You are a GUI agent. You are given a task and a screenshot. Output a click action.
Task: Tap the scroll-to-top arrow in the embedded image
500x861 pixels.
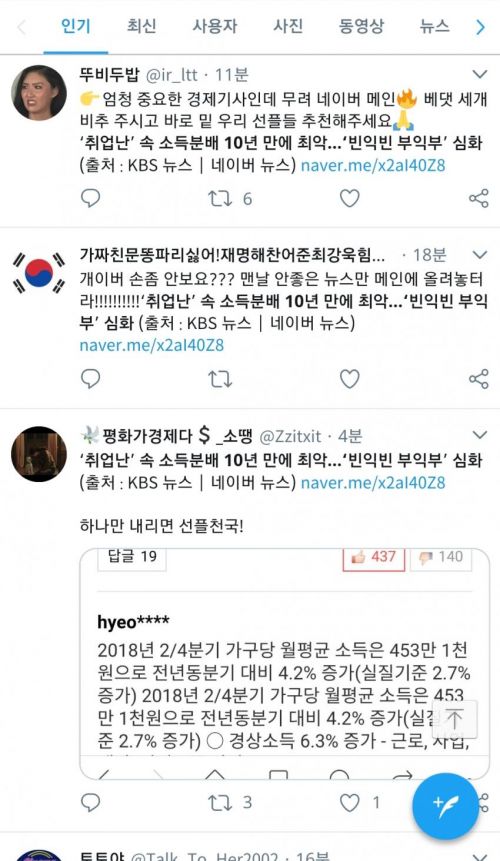point(454,719)
